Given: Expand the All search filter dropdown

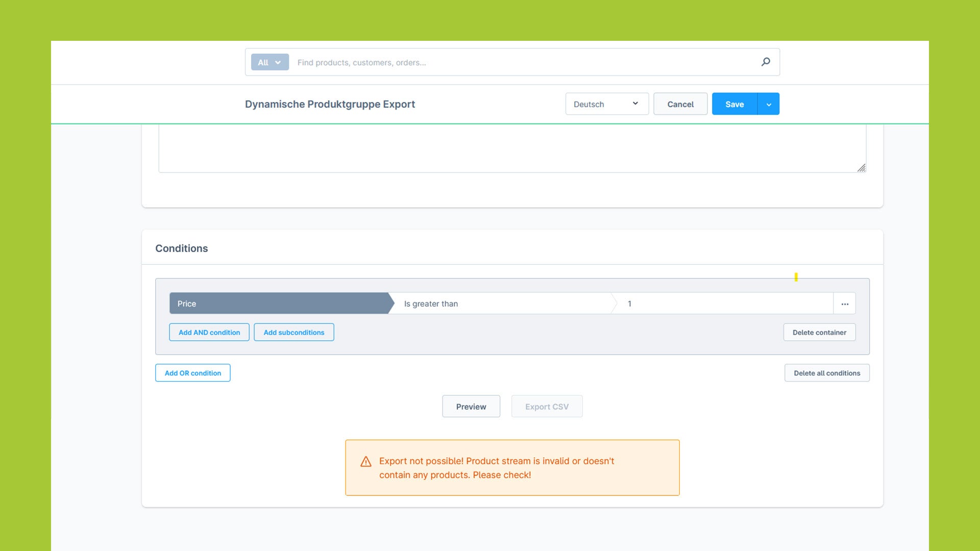Looking at the screenshot, I should pos(268,61).
